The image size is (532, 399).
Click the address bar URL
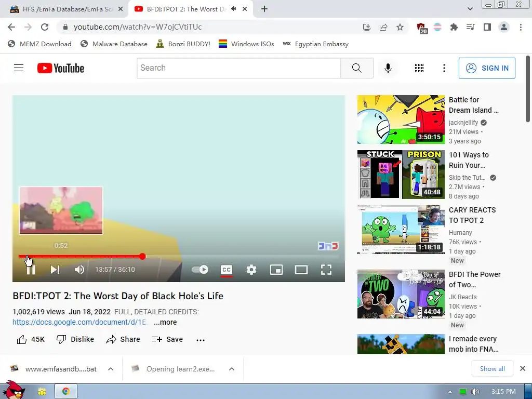[x=137, y=27]
